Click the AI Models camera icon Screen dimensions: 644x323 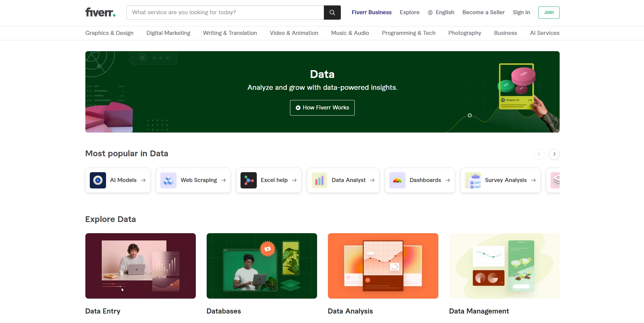[x=98, y=180]
